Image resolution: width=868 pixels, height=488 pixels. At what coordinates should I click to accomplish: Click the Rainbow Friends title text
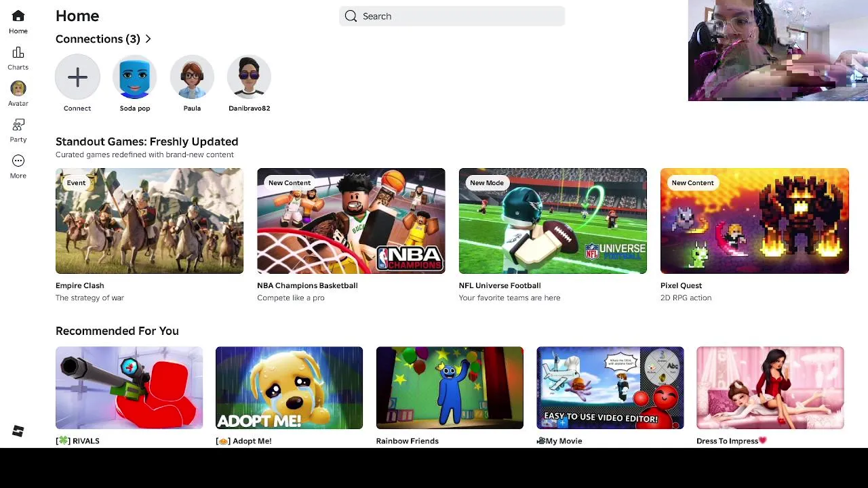pyautogui.click(x=408, y=441)
